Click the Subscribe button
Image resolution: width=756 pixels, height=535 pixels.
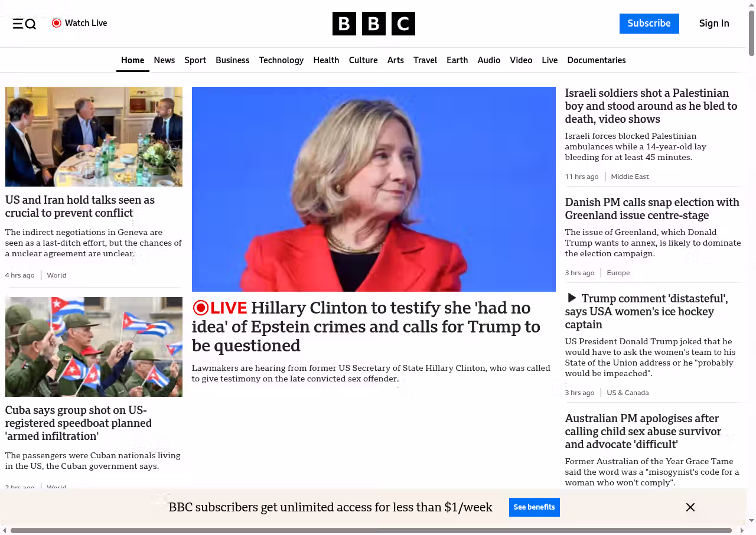pos(649,24)
